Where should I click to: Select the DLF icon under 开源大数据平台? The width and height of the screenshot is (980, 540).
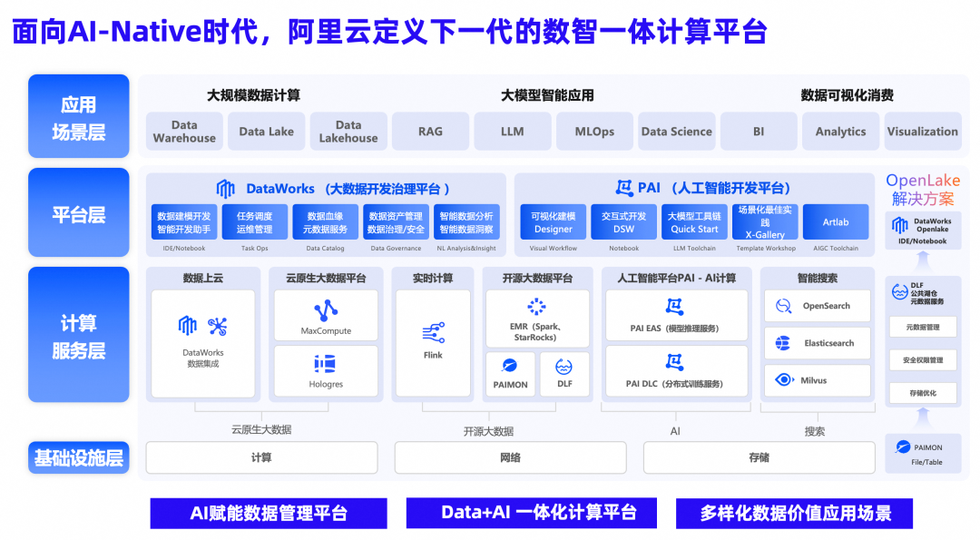[x=563, y=367]
